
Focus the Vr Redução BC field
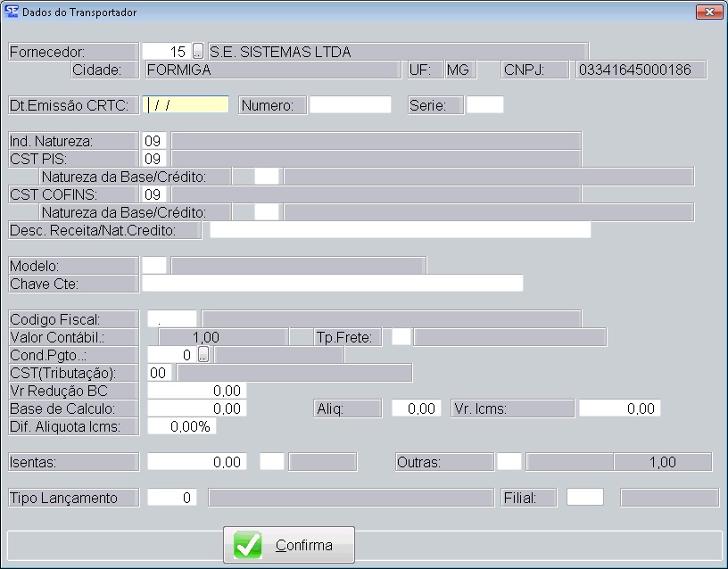pyautogui.click(x=195, y=391)
